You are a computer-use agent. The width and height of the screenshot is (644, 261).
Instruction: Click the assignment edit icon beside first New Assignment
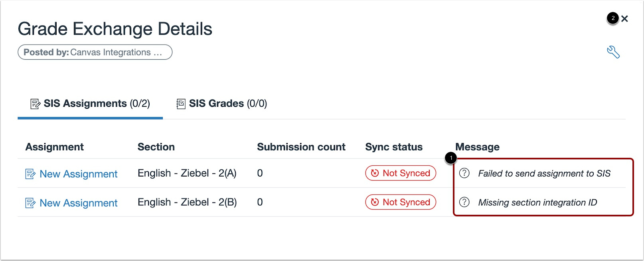[x=30, y=174]
